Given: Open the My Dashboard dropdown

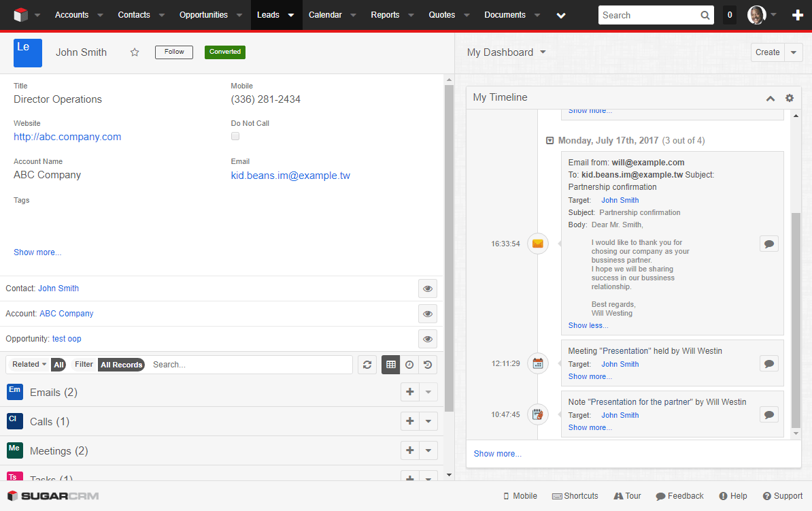Looking at the screenshot, I should pyautogui.click(x=543, y=52).
